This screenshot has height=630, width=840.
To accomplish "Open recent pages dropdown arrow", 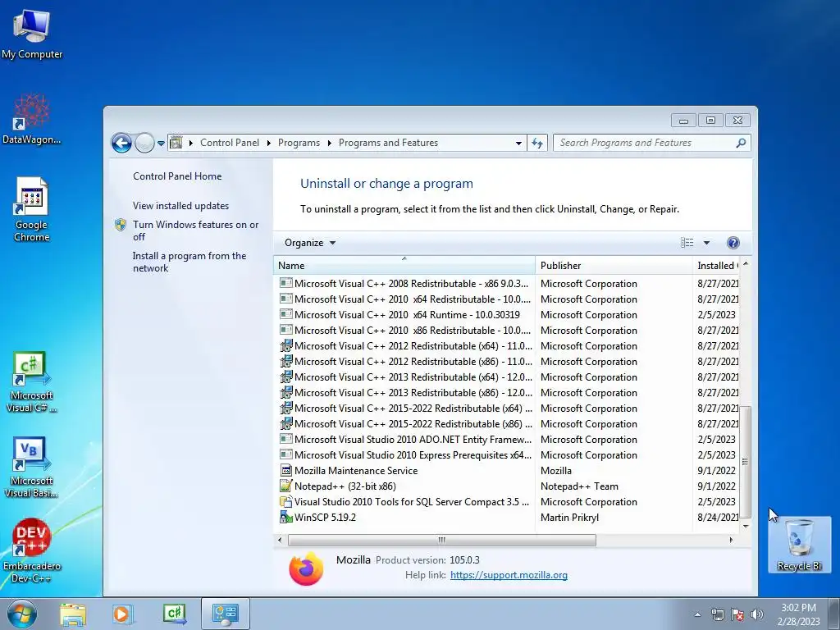I will point(161,144).
